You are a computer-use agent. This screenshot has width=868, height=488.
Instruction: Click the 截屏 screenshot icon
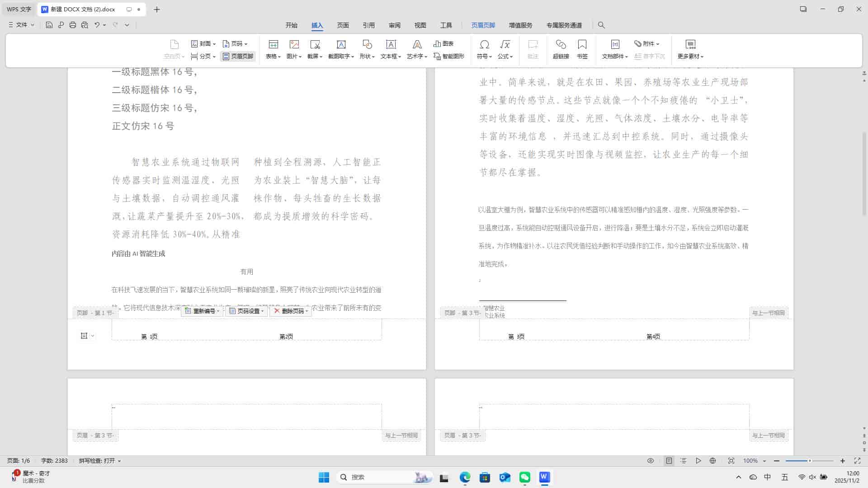click(x=315, y=44)
